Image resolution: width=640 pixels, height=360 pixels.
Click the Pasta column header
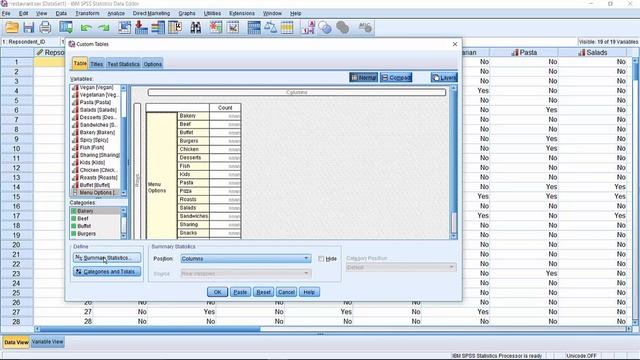pyautogui.click(x=524, y=52)
